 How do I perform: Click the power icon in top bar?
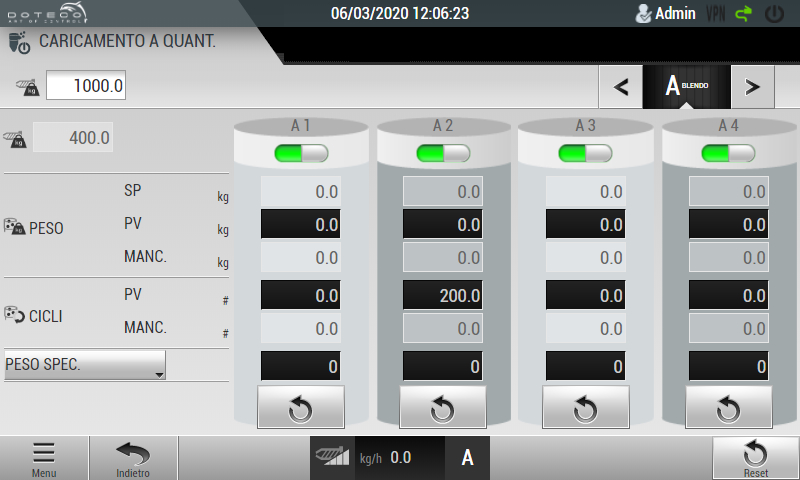774,14
